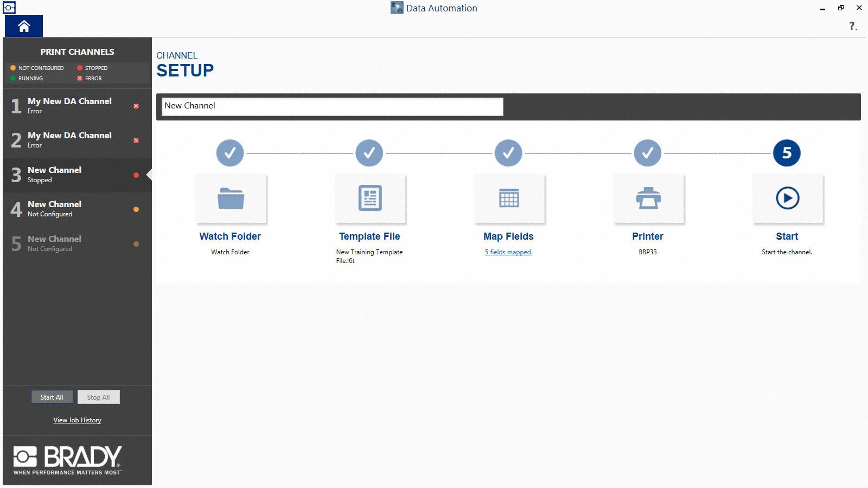Click the checkmark circle above Watch Folder
The width and height of the screenshot is (868, 488).
pyautogui.click(x=230, y=152)
